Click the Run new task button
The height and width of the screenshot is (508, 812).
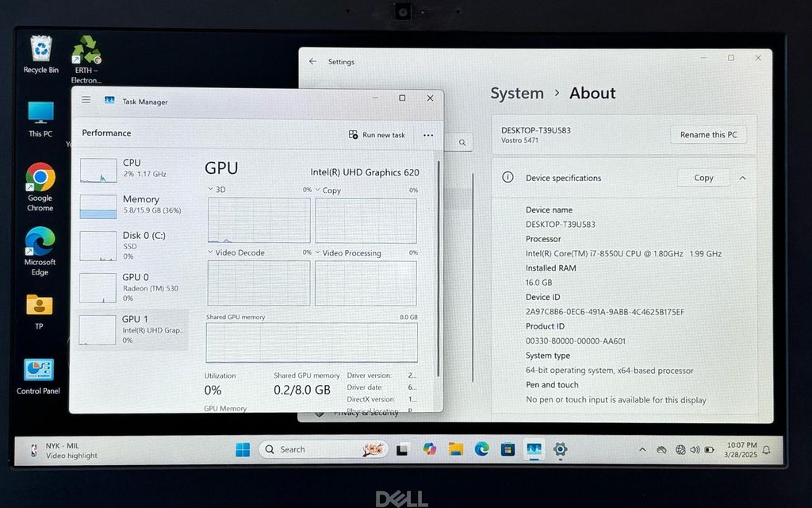pyautogui.click(x=377, y=135)
